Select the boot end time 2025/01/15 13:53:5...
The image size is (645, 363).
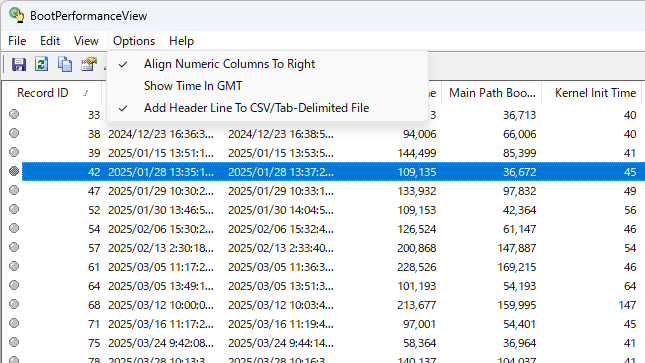click(281, 153)
